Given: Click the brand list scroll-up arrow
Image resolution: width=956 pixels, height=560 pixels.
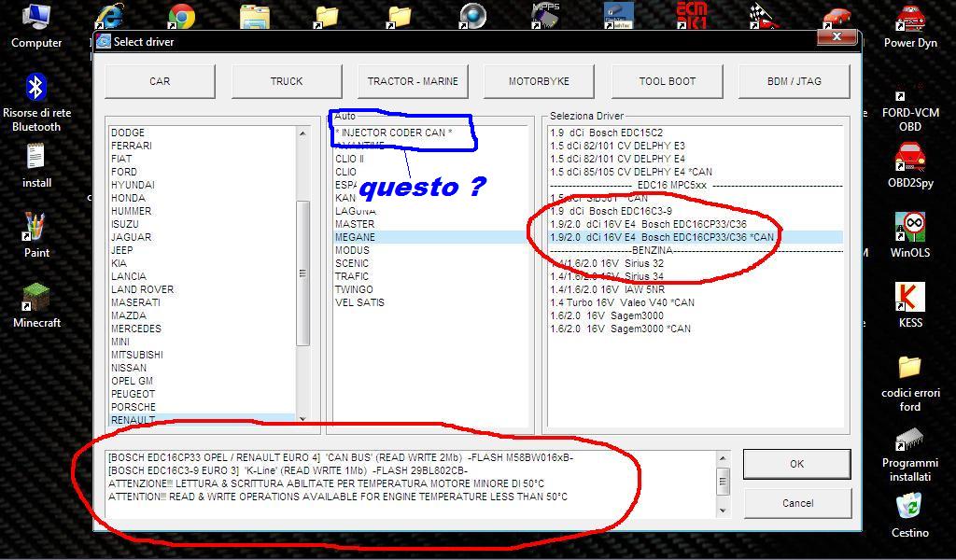Looking at the screenshot, I should 302,133.
